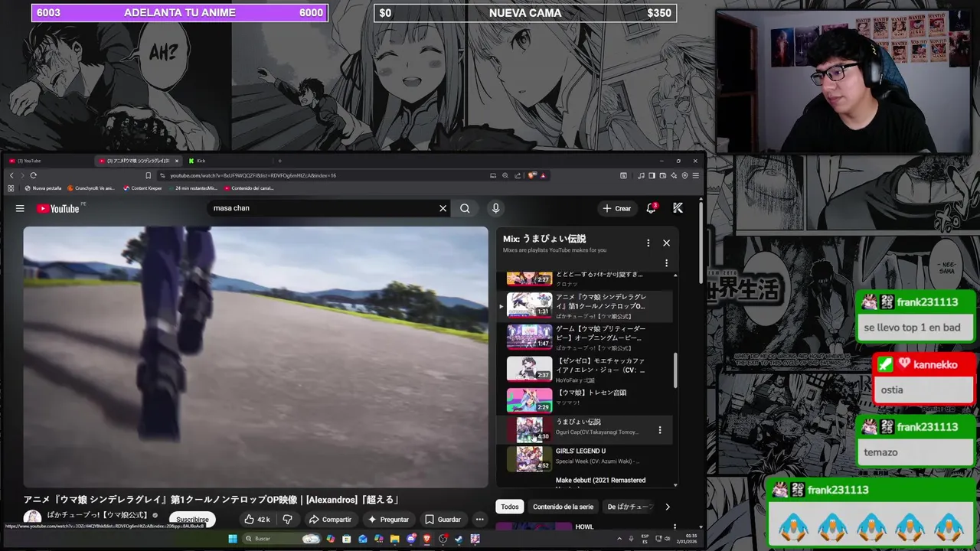
Task: Open File Explorer from the taskbar
Action: [394, 539]
